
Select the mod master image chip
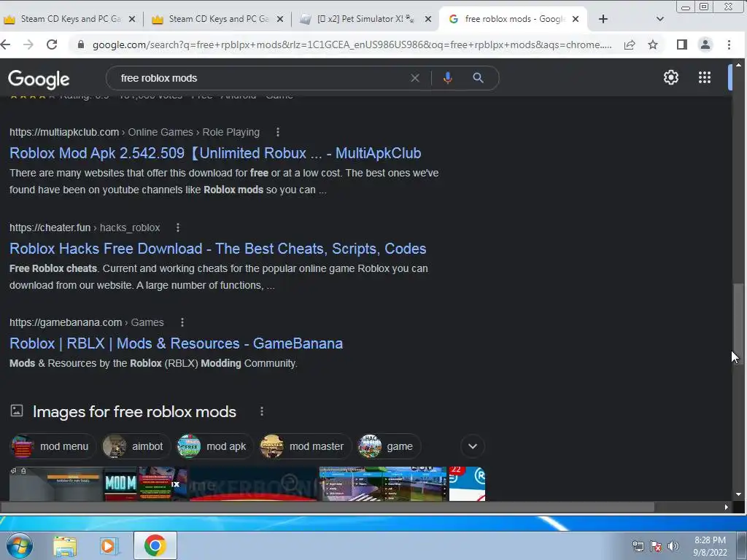pyautogui.click(x=305, y=446)
